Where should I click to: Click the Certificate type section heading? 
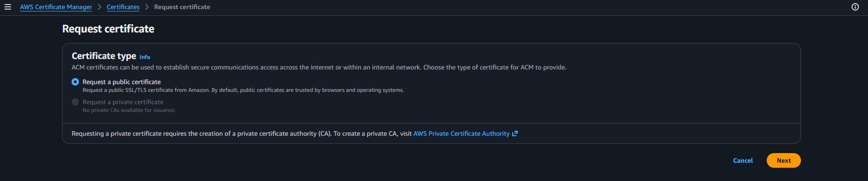tap(104, 56)
